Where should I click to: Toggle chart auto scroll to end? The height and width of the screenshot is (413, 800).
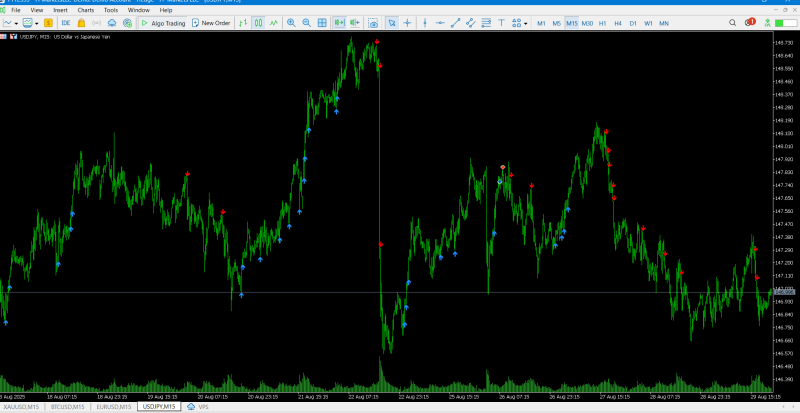[x=339, y=23]
